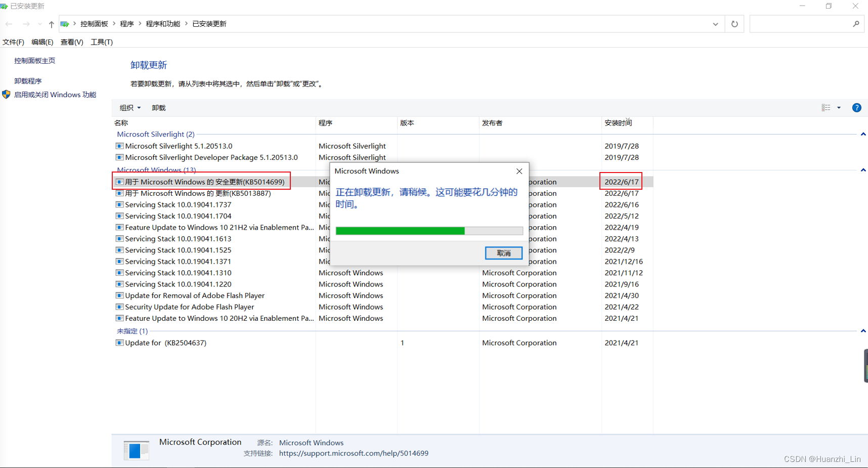Click the search magnifier icon
This screenshot has width=868, height=468.
click(x=856, y=24)
